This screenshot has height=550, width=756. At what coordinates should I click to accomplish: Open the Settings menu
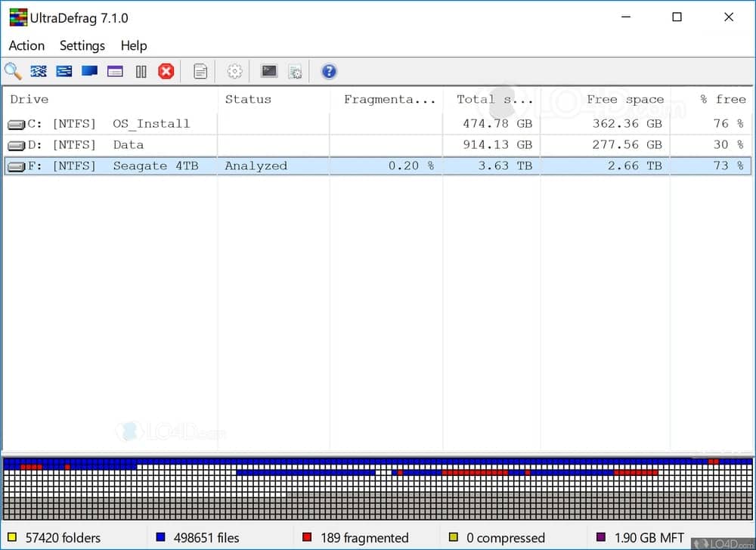click(82, 45)
